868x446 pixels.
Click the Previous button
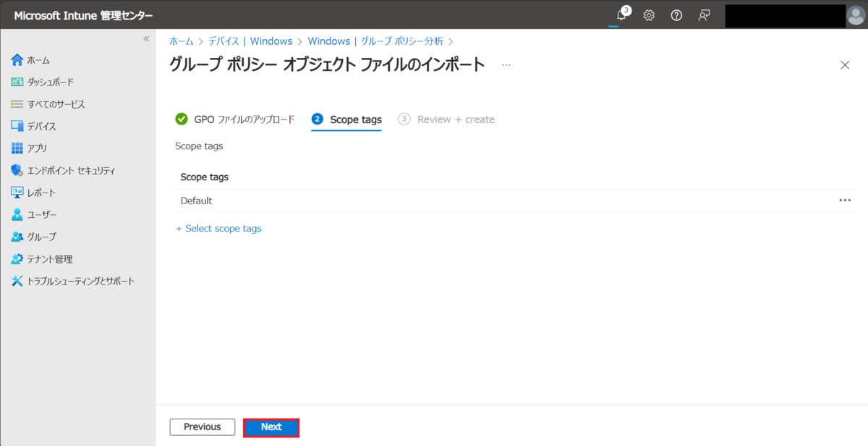[x=203, y=427]
